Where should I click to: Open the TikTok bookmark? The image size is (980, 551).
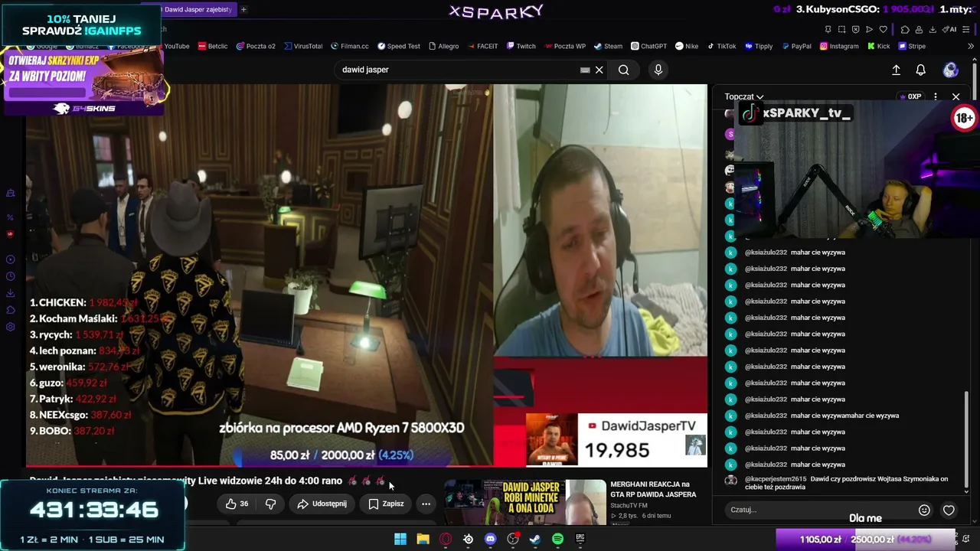point(721,46)
